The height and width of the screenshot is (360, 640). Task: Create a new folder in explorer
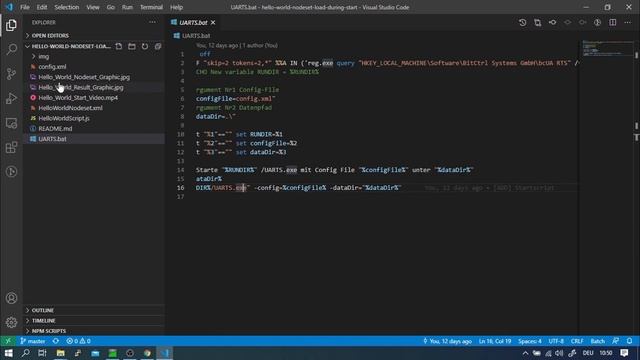point(132,46)
